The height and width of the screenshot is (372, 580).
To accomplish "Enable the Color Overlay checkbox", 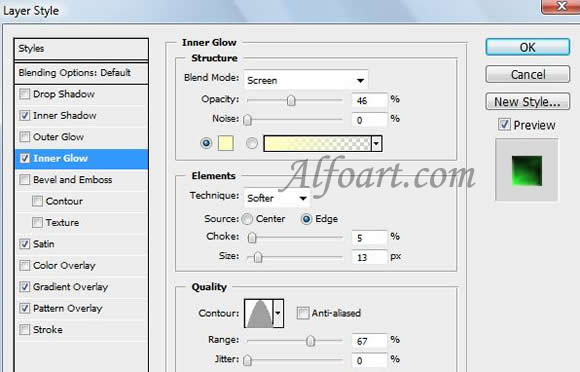I will point(24,266).
